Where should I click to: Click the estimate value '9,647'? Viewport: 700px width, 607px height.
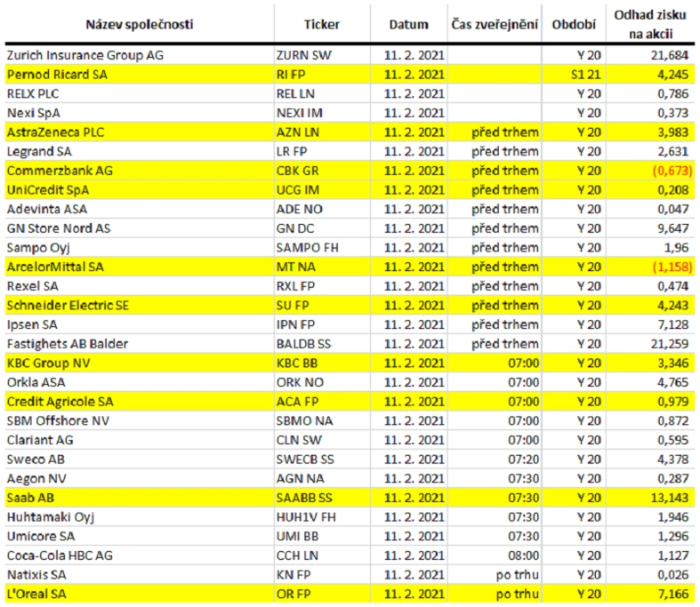point(672,228)
